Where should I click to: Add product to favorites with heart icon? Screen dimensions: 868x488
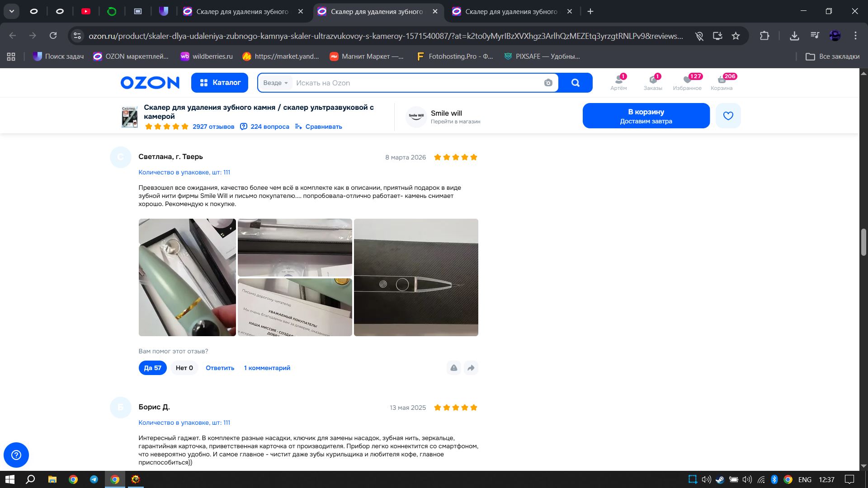pos(728,116)
